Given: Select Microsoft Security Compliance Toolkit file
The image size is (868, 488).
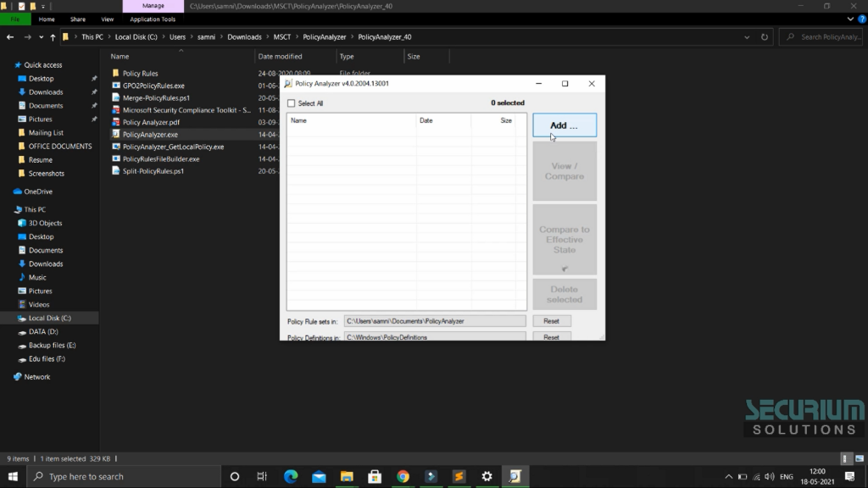Looking at the screenshot, I should point(186,110).
